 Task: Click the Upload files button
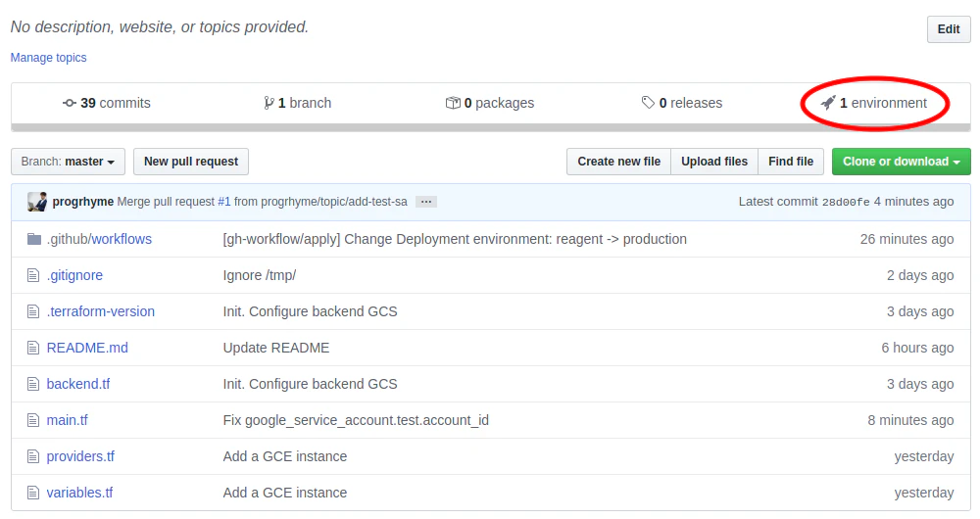(x=714, y=162)
